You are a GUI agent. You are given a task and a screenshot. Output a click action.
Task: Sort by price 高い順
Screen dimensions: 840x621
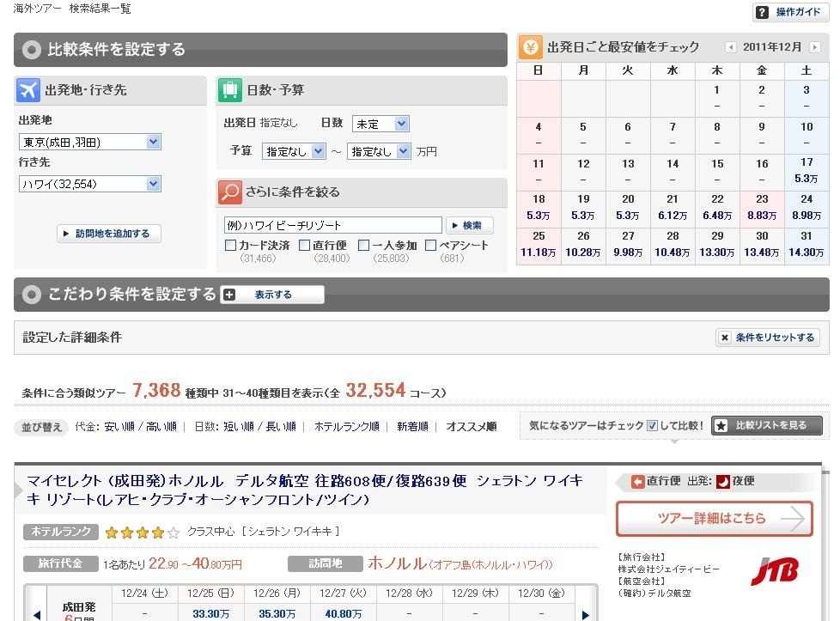coord(161,427)
